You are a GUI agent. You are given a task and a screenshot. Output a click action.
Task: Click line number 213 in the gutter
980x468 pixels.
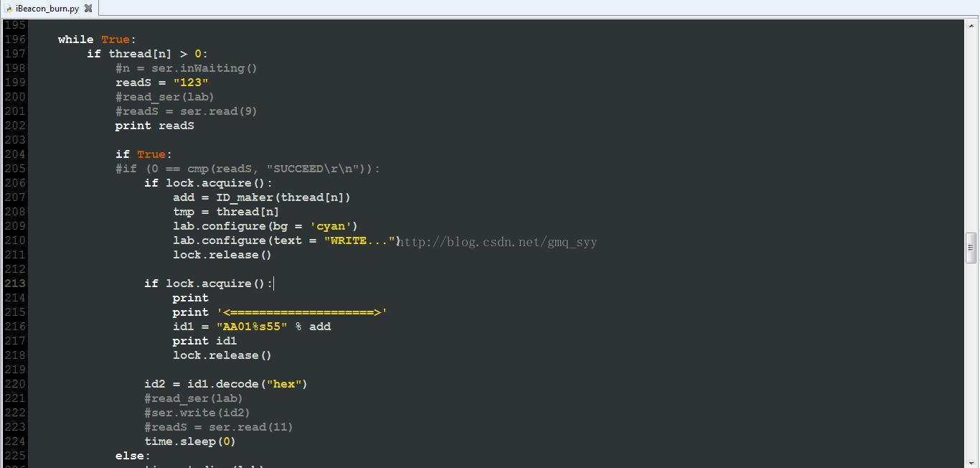(x=15, y=284)
